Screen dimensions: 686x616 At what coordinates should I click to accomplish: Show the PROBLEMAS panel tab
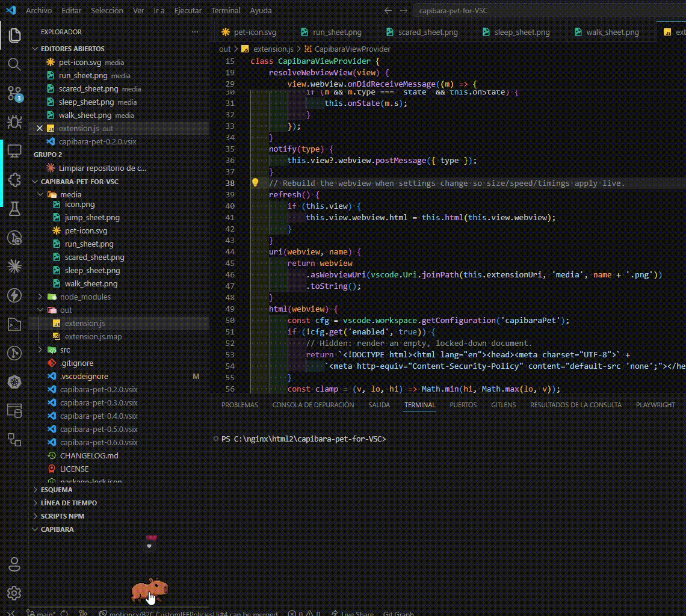tap(239, 405)
